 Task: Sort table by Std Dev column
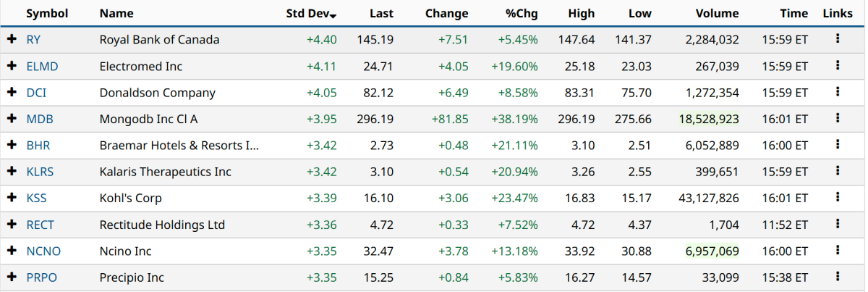tap(311, 14)
